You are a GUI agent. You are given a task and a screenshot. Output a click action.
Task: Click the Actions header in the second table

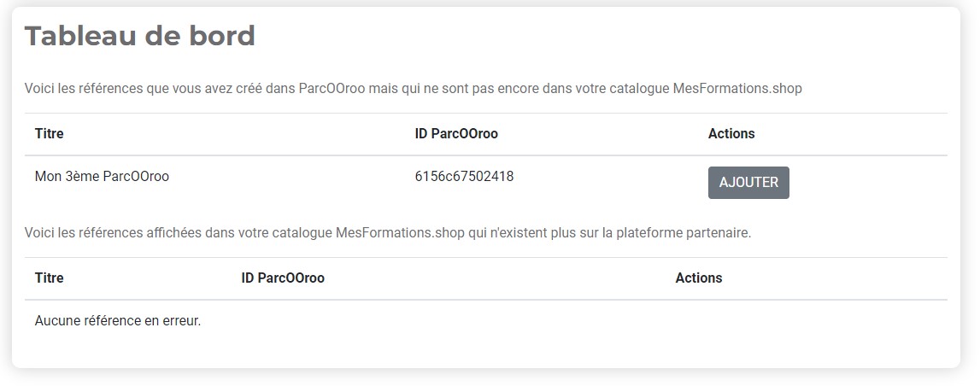click(699, 278)
